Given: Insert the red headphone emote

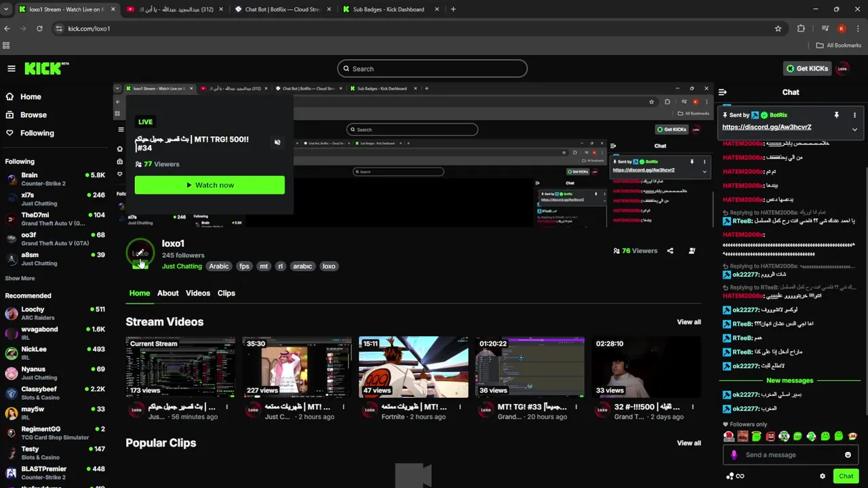Looking at the screenshot, I should (729, 436).
